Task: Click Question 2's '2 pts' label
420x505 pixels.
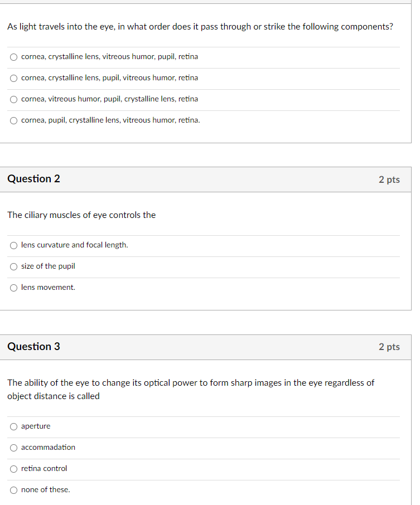Action: point(389,179)
